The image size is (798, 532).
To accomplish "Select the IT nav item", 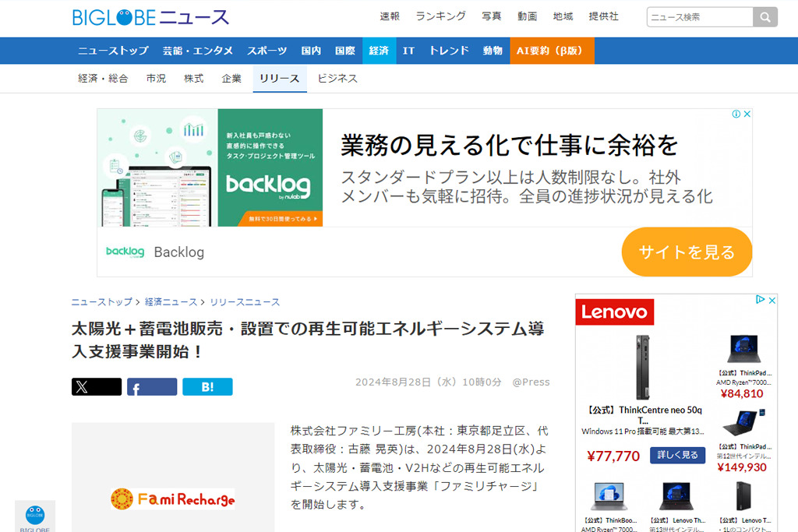I will 408,51.
